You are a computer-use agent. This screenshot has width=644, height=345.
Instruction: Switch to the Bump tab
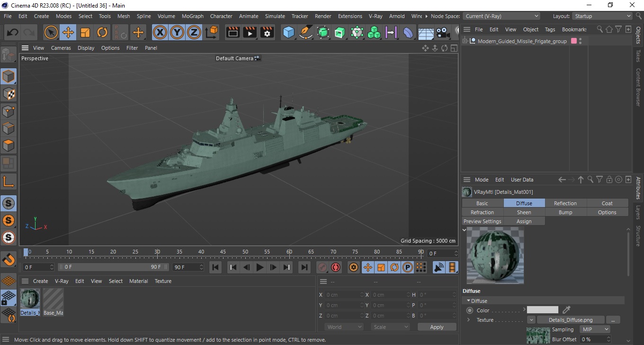[565, 212]
